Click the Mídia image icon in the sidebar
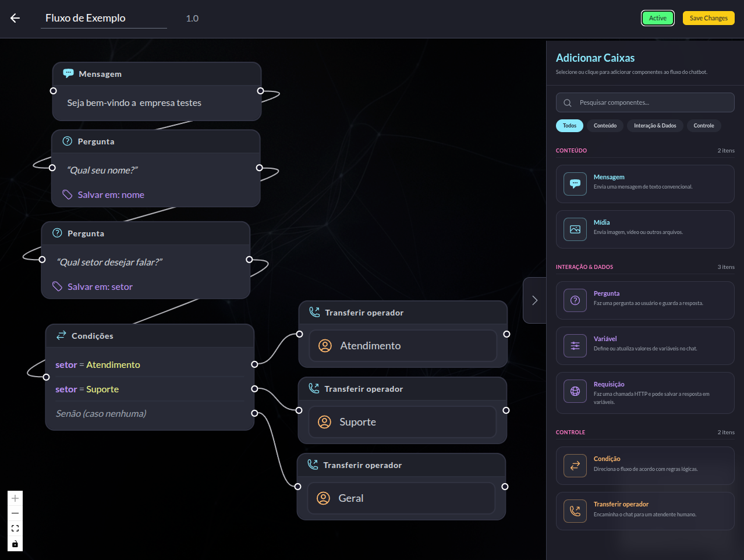This screenshot has width=744, height=560. (x=575, y=229)
